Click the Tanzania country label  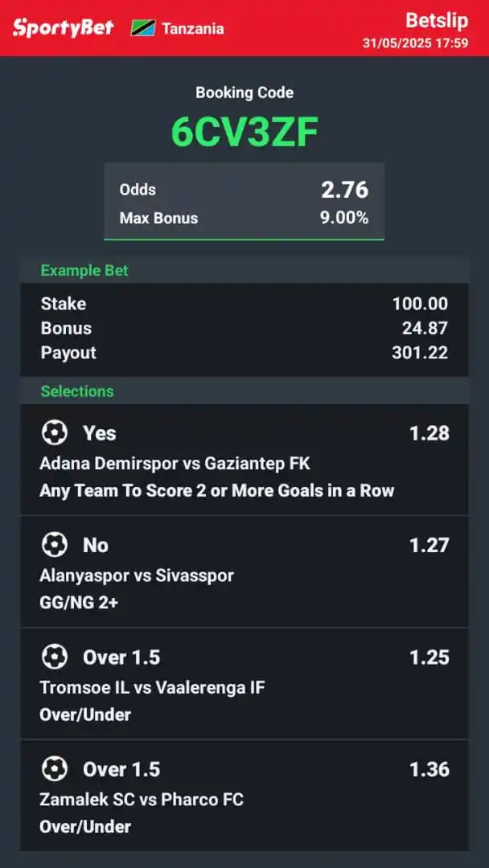click(x=193, y=29)
